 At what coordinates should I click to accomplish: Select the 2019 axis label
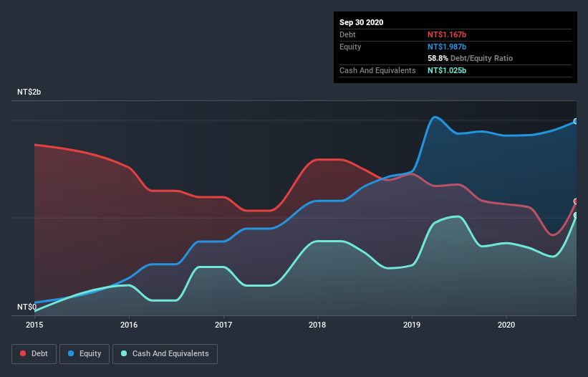click(x=412, y=325)
